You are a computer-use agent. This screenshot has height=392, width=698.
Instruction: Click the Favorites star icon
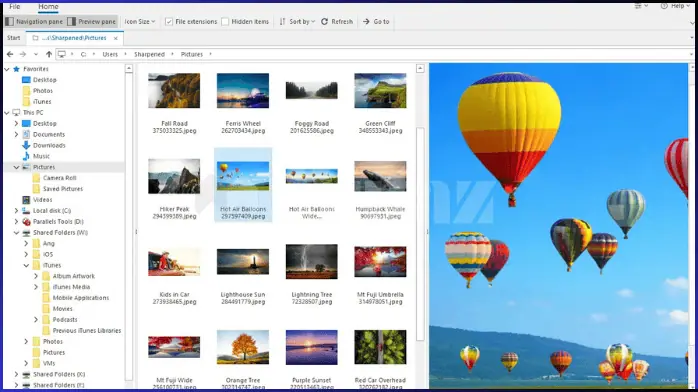(x=16, y=69)
